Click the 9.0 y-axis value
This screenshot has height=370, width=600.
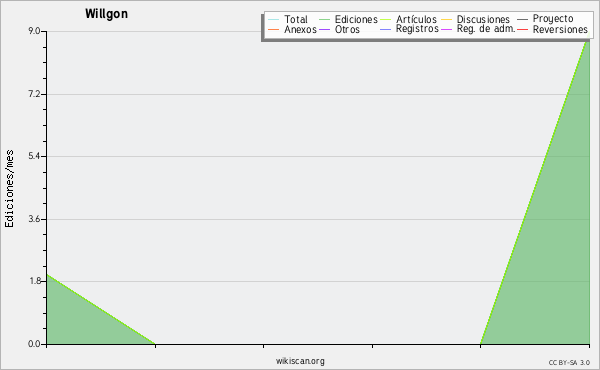(x=34, y=31)
